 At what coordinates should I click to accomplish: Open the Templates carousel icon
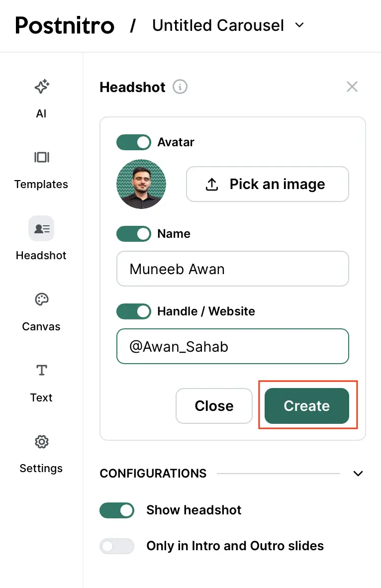(x=41, y=158)
